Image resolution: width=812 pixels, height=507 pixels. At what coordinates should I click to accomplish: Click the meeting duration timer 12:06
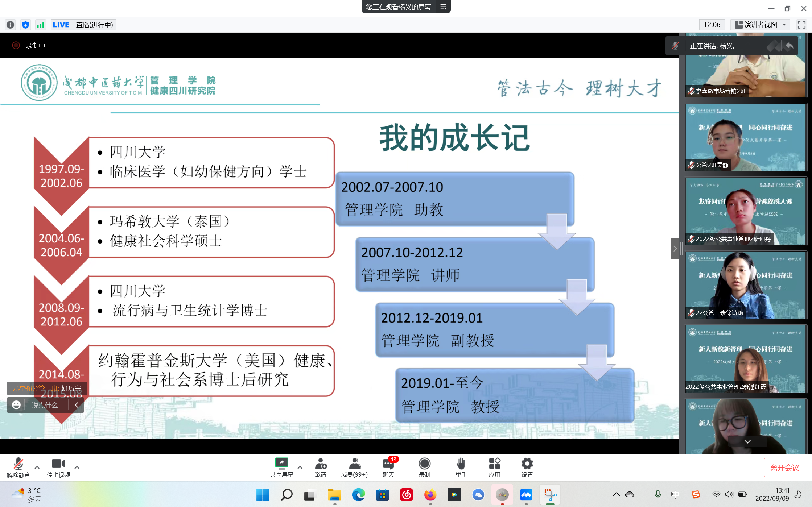712,25
